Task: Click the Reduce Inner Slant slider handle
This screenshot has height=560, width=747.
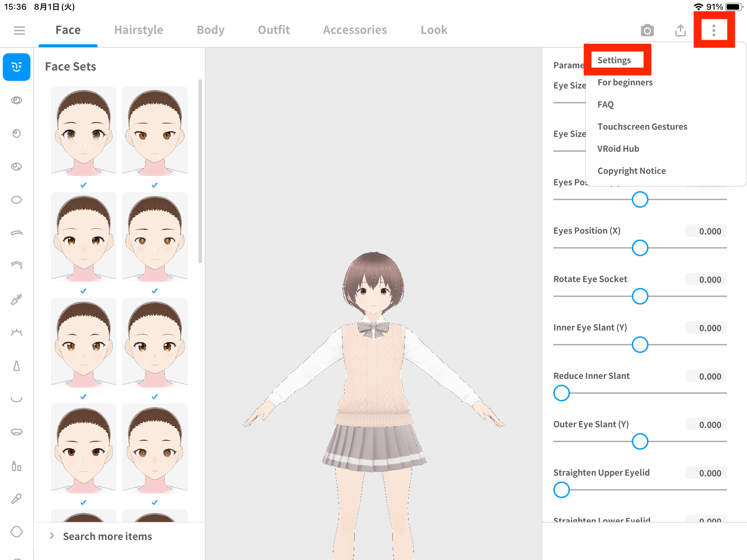Action: [x=561, y=393]
